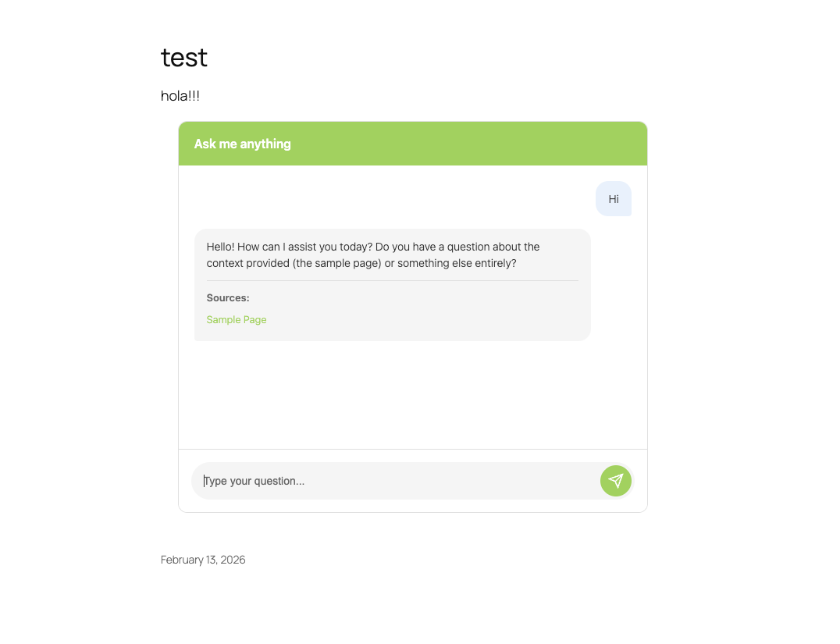The height and width of the screenshot is (644, 840).
Task: Click the February 13, 2026 date text
Action: [x=202, y=560]
